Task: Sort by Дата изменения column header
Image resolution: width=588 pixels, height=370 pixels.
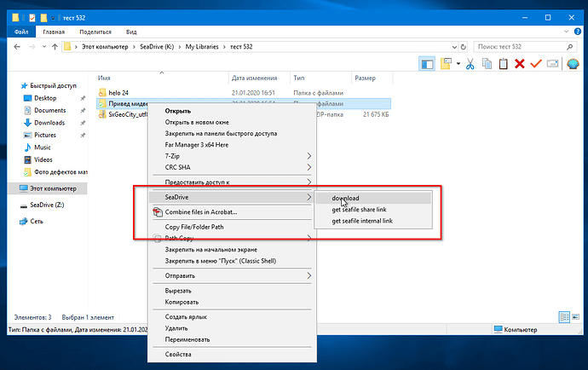Action: click(259, 78)
